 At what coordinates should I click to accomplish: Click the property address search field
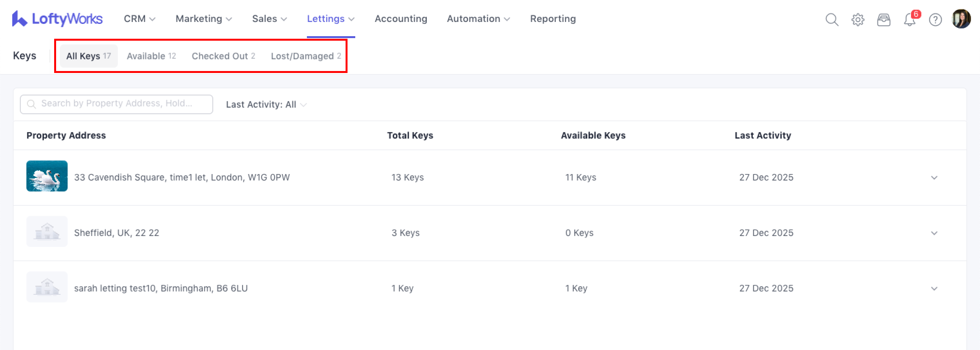(x=116, y=104)
